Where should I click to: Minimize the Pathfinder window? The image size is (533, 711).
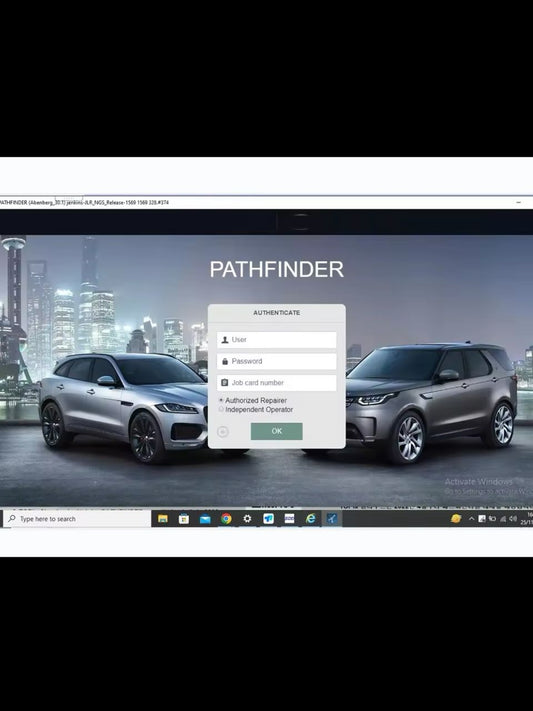tap(518, 202)
